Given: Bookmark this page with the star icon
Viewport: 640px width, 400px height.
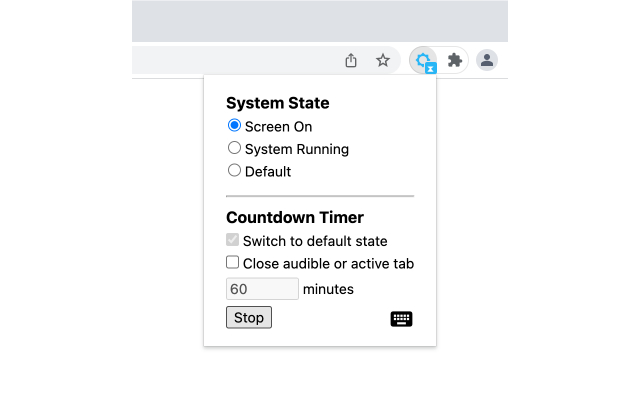Looking at the screenshot, I should [383, 60].
